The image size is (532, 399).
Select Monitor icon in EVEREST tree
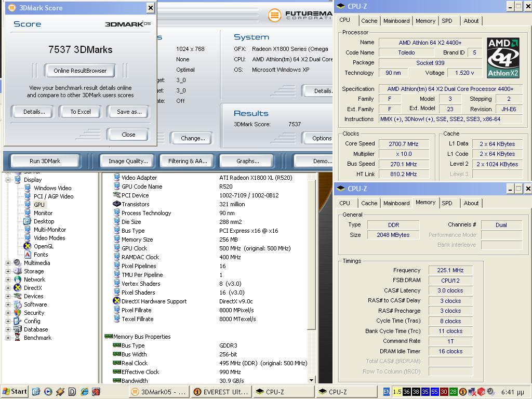pyautogui.click(x=28, y=212)
